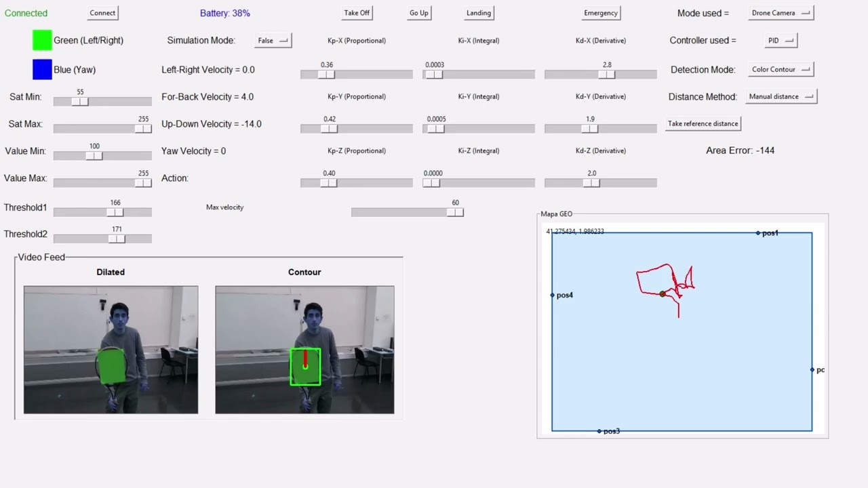Click the Threshold2 slider handle
Viewport: 868px width, 488px height.
click(117, 239)
